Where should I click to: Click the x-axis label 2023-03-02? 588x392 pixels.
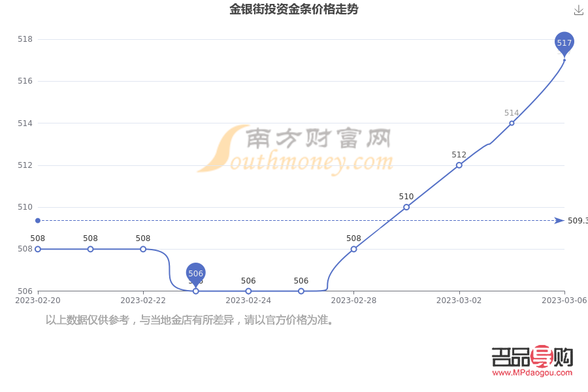click(x=459, y=301)
